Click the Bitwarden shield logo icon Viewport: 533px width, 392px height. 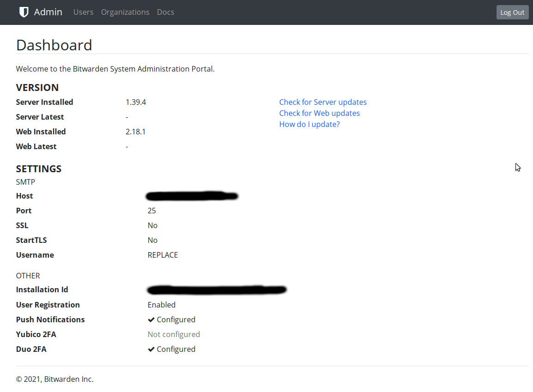point(24,12)
